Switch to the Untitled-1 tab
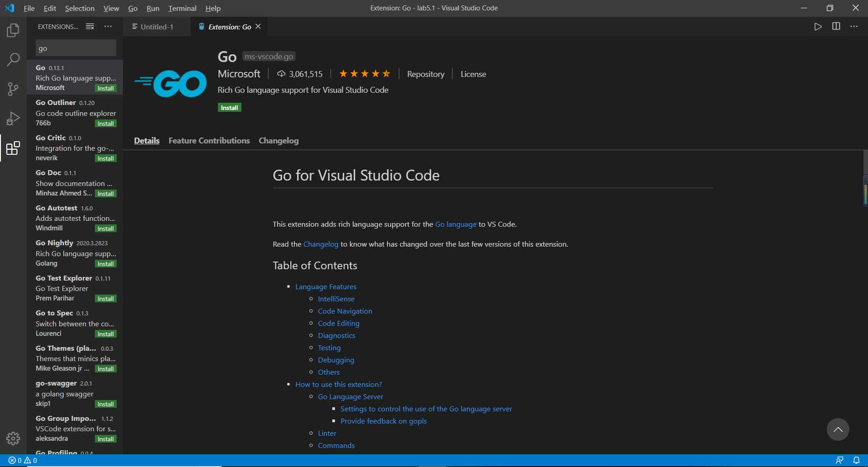 click(156, 27)
